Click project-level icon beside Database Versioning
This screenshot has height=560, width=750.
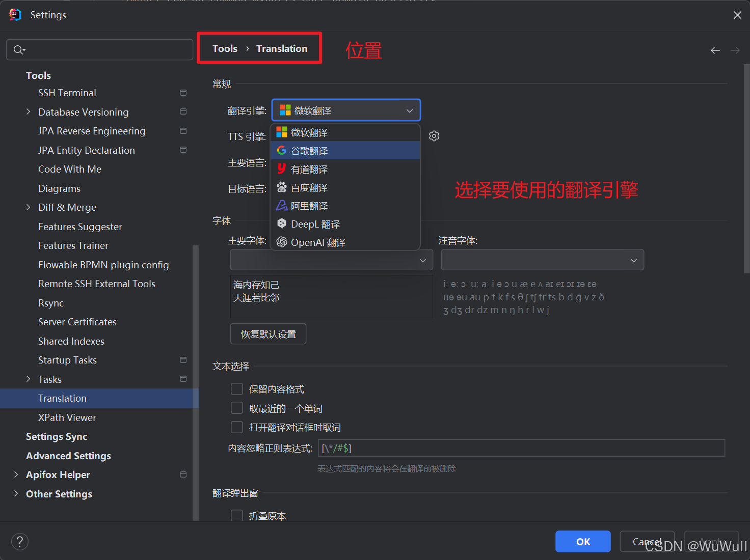(183, 111)
